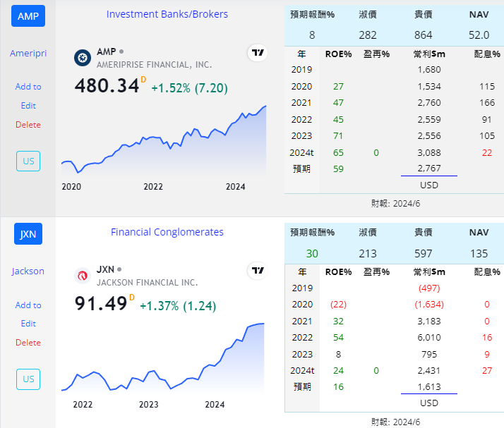Click the Ameriprise company logo icon
This screenshot has width=504, height=428.
pos(83,58)
